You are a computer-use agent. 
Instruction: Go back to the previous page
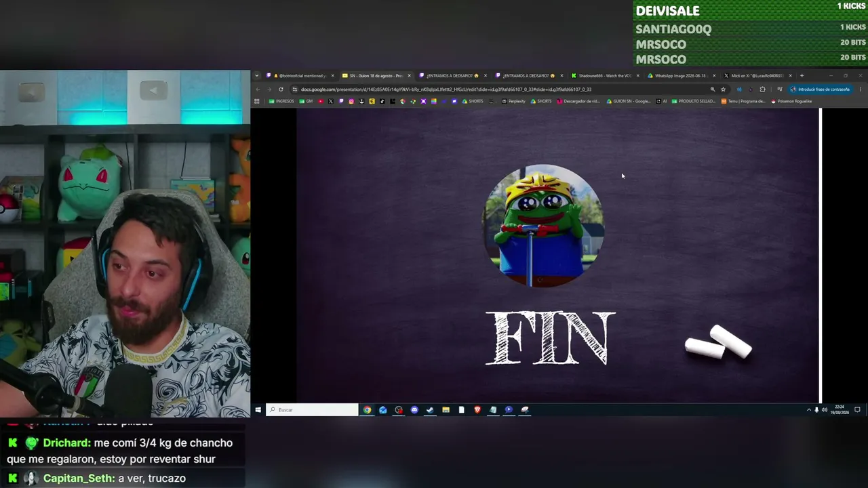[x=258, y=89]
